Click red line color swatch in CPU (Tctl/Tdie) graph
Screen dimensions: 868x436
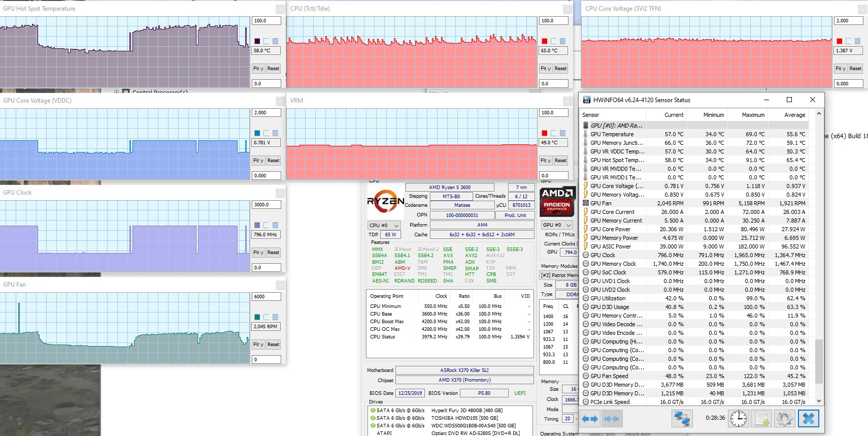click(x=545, y=41)
